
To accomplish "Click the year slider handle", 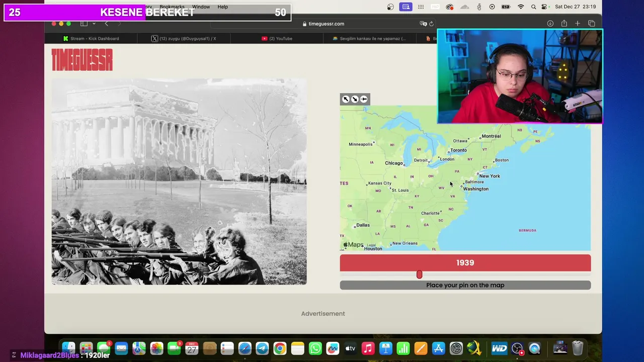I will pos(419,275).
